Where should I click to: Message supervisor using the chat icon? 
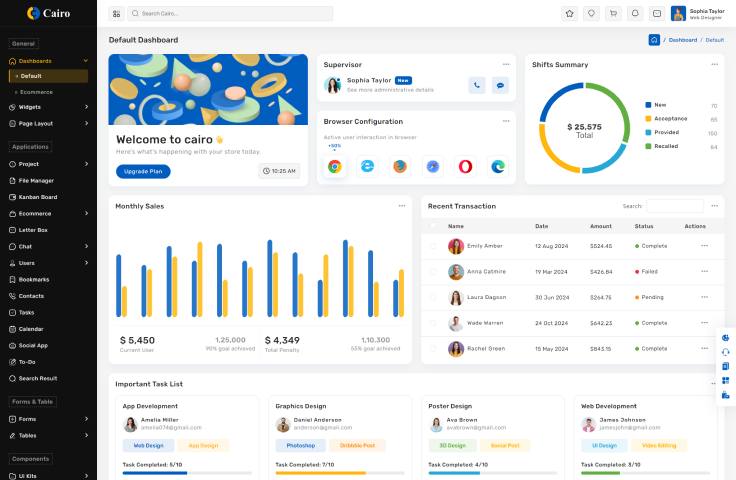click(500, 85)
